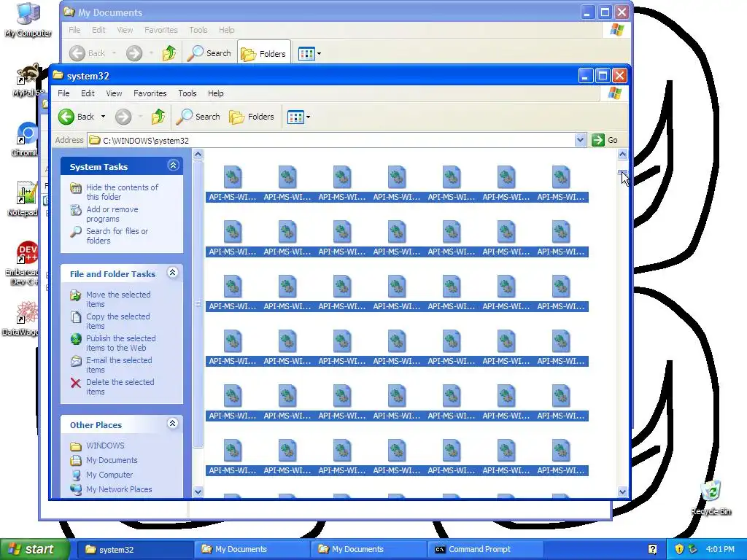Open Favorites menu in the My Documents window
The width and height of the screenshot is (747, 560).
coord(161,30)
